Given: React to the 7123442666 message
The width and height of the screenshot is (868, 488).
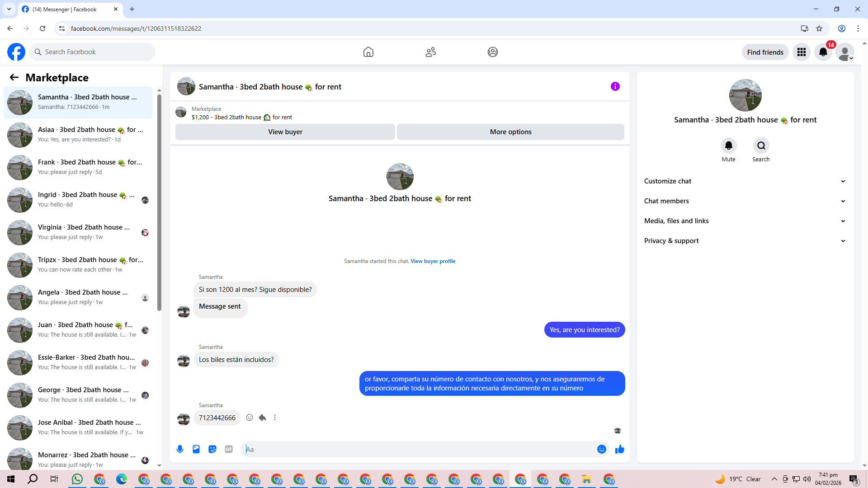Looking at the screenshot, I should click(250, 418).
